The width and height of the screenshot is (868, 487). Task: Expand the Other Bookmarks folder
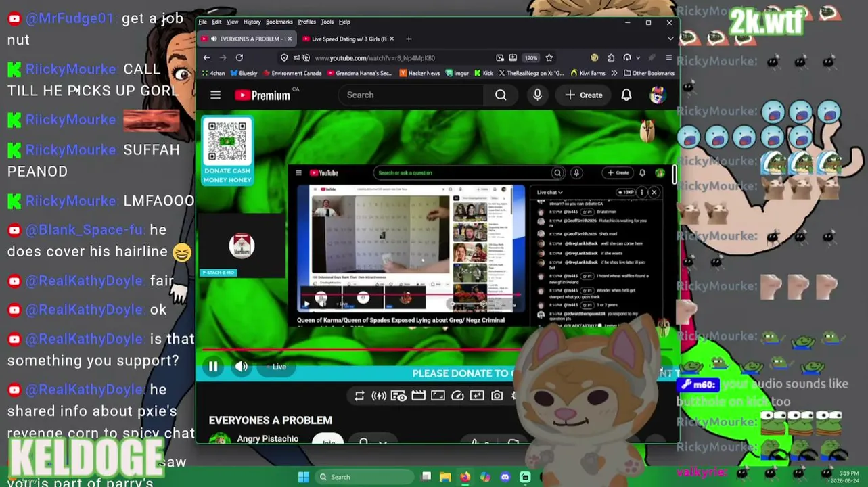[649, 73]
